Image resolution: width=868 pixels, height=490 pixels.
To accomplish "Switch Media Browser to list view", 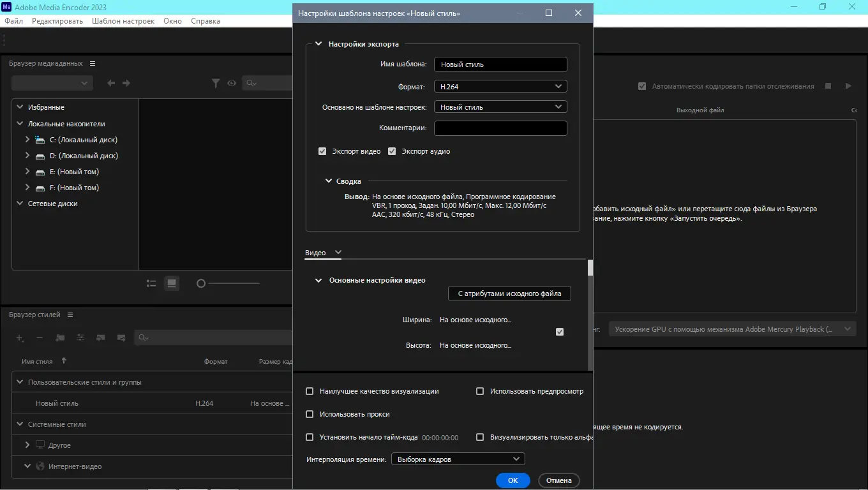I will click(151, 283).
